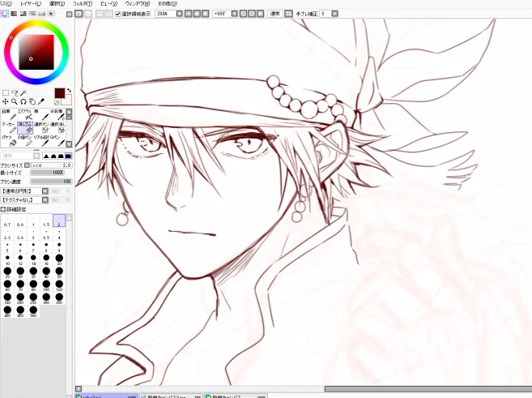Open the zoom percentage dropdown
This screenshot has height=398, width=532.
coord(180,14)
